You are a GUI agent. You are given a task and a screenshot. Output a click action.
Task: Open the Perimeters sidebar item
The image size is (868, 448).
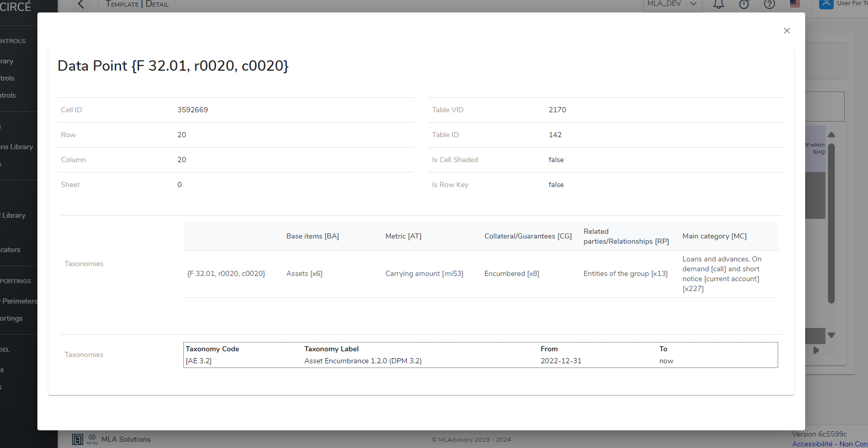tap(19, 301)
